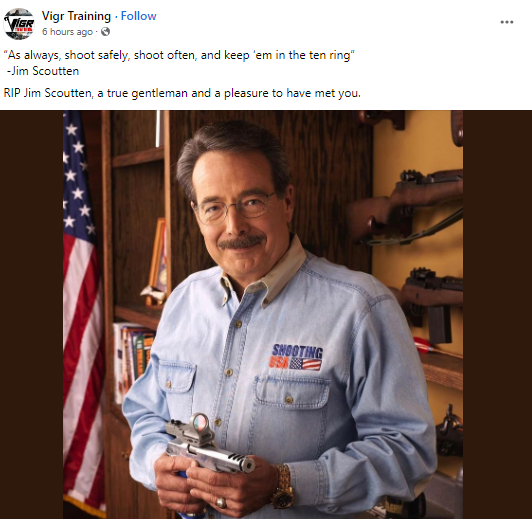Open the Vigr Training profile avatar
Viewport: 532px width, 519px height.
point(19,24)
